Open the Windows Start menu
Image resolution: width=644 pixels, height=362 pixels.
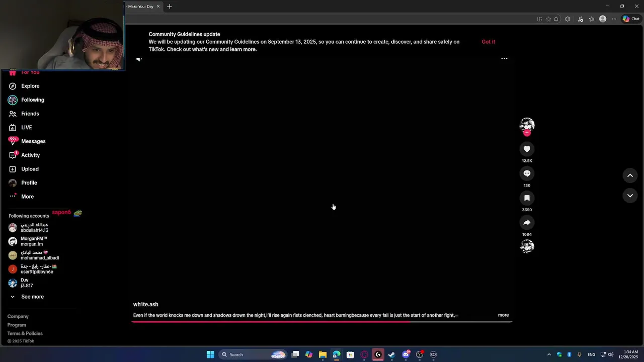click(x=210, y=354)
